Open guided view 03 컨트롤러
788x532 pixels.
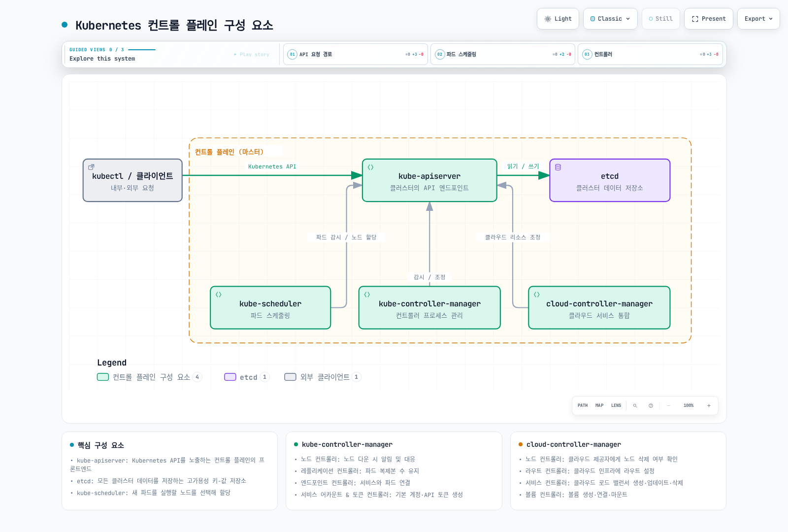(x=650, y=54)
